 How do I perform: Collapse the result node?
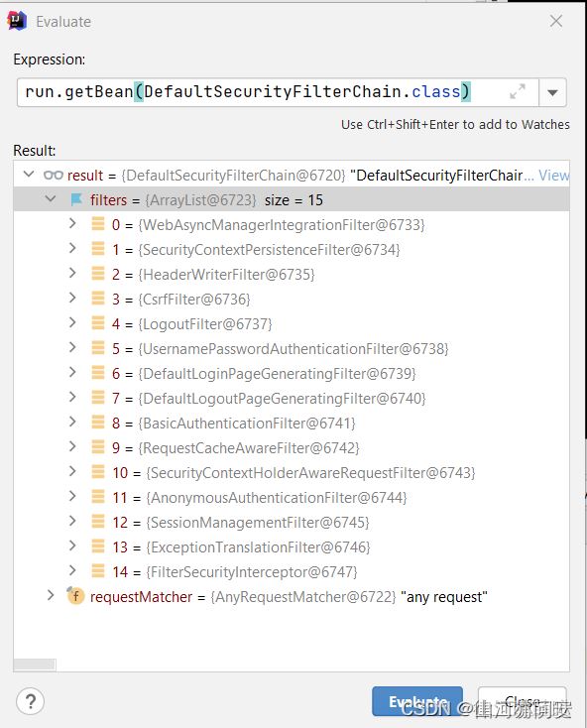tap(29, 175)
